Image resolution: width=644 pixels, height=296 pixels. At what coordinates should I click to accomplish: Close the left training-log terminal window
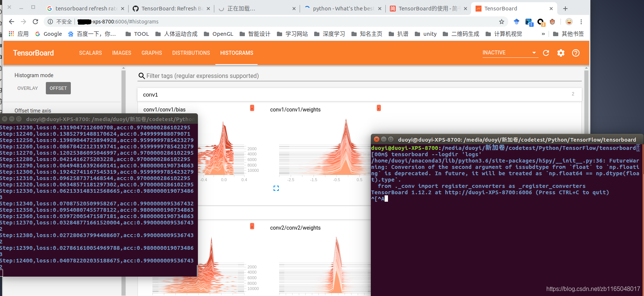point(4,119)
